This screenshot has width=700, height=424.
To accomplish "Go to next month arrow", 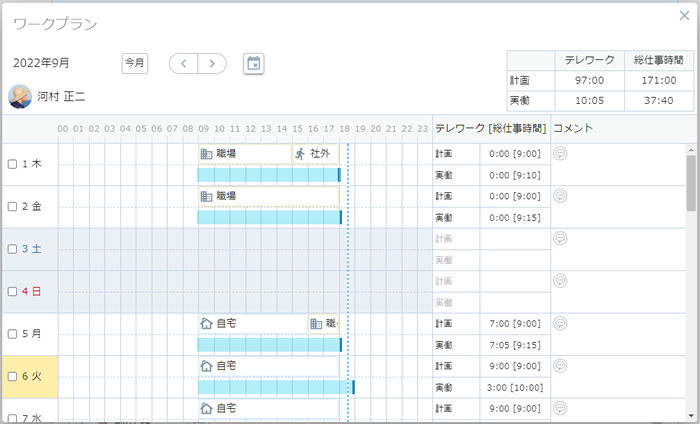I will point(212,63).
